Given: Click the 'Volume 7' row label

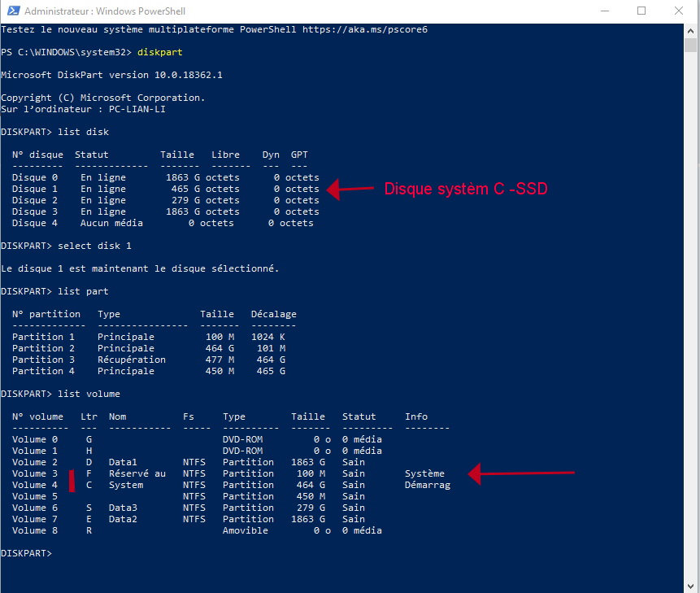Looking at the screenshot, I should (35, 519).
